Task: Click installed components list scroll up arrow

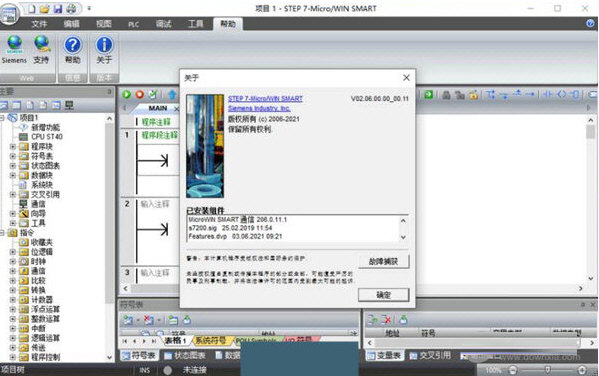Action: tap(403, 220)
